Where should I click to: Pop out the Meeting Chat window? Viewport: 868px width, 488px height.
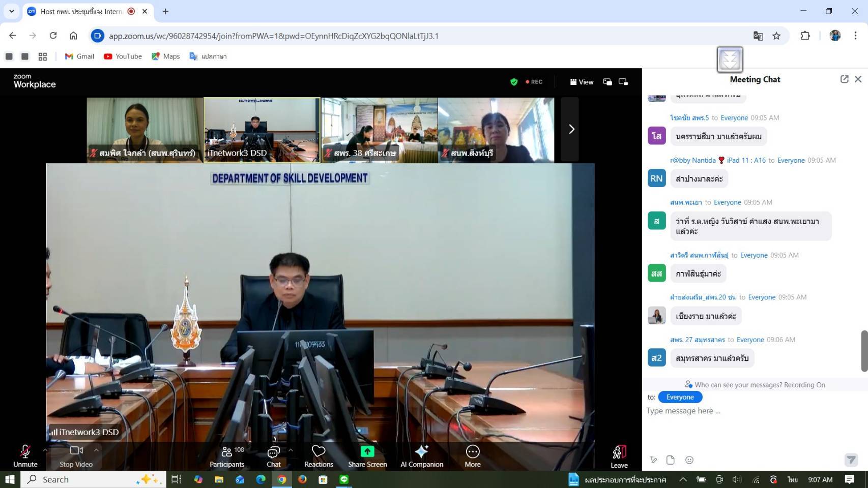pos(844,79)
